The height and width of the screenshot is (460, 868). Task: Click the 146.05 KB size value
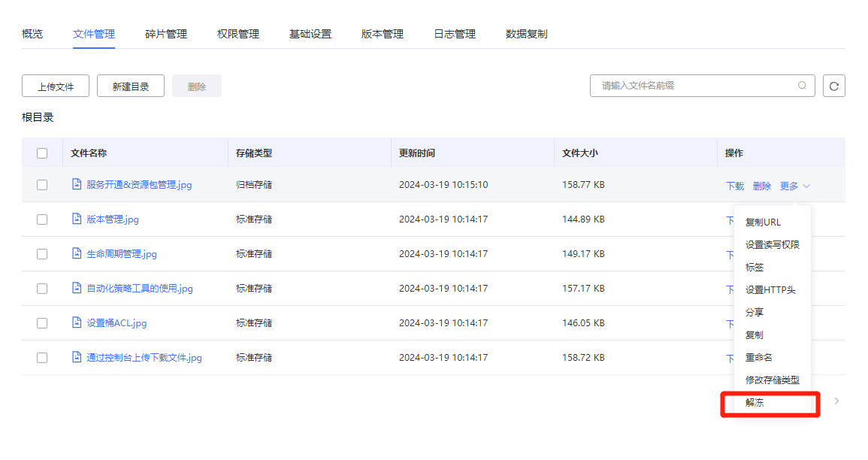583,323
